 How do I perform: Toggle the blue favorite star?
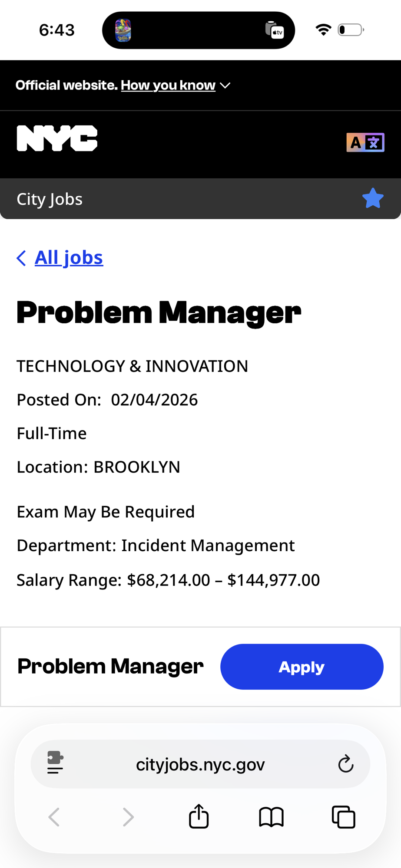tap(373, 199)
